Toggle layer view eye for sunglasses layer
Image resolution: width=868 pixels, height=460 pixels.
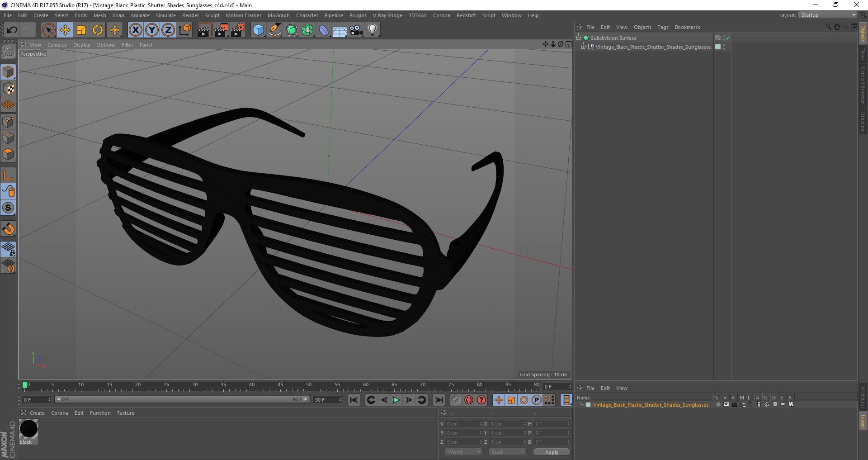click(726, 405)
